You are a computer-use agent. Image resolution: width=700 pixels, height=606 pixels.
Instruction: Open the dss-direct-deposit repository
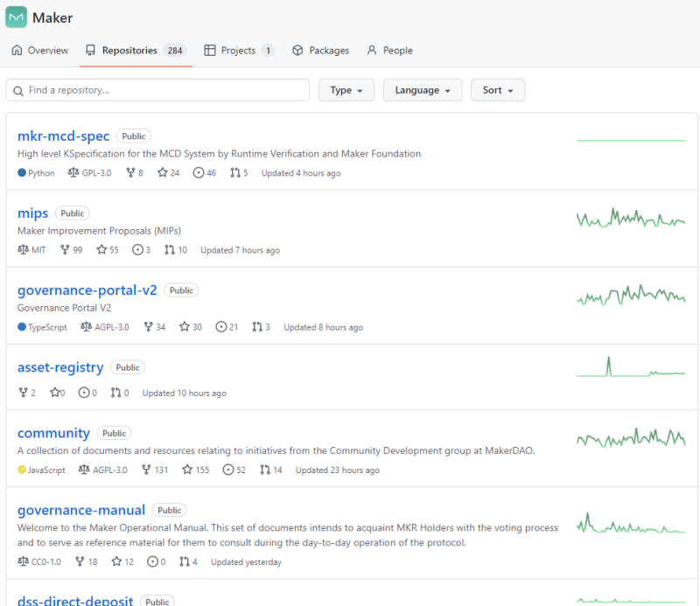point(75,601)
